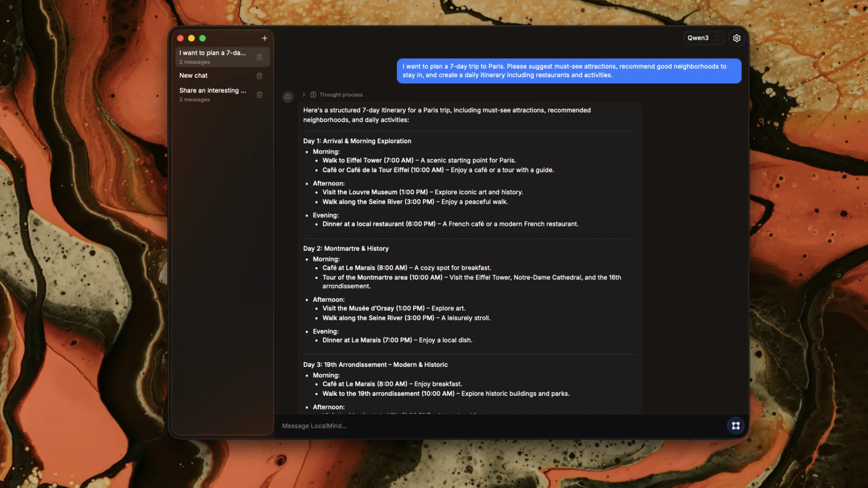
Task: Click the send button in message bar
Action: click(x=736, y=426)
